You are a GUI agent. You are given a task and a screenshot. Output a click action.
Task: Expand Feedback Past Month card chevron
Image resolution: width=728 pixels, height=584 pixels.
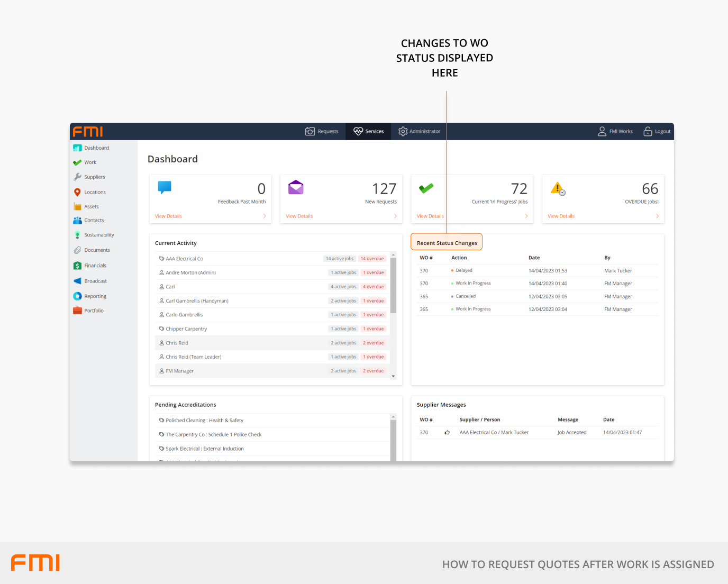click(x=265, y=216)
